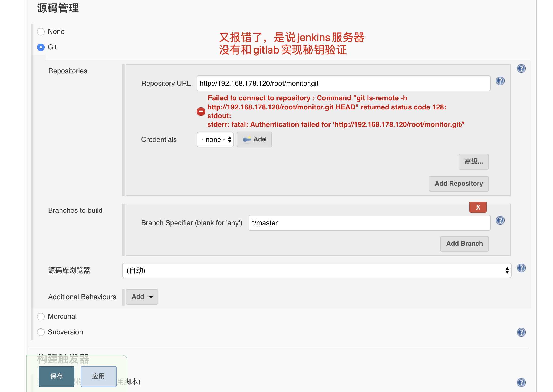Focus the Repository URL input field

[343, 83]
